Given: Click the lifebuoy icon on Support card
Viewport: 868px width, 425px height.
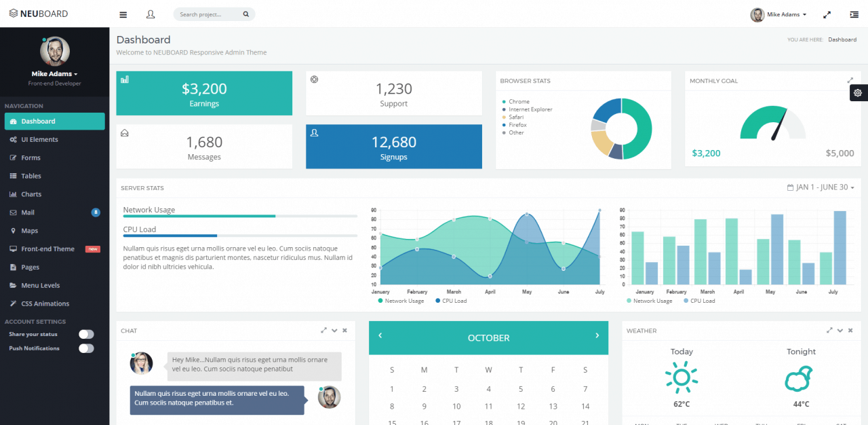Looking at the screenshot, I should (x=314, y=79).
